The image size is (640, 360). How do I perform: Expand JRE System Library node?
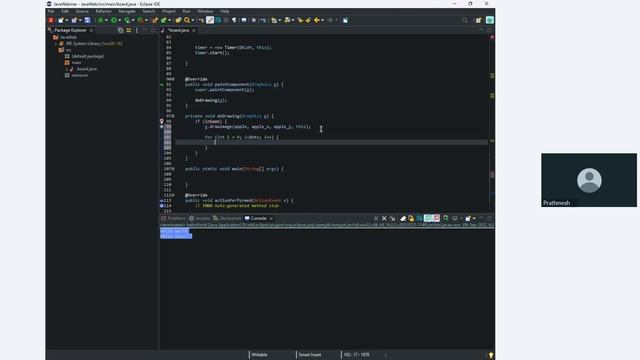point(56,44)
